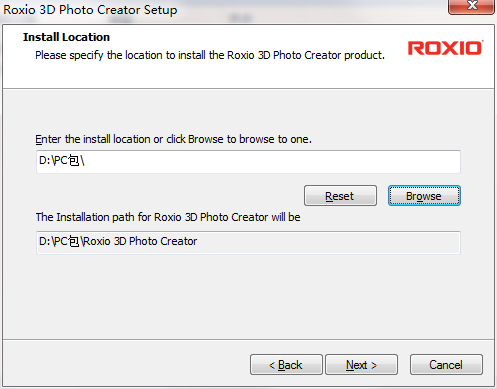This screenshot has width=497, height=389.
Task: Click the Browse button
Action: 424,196
